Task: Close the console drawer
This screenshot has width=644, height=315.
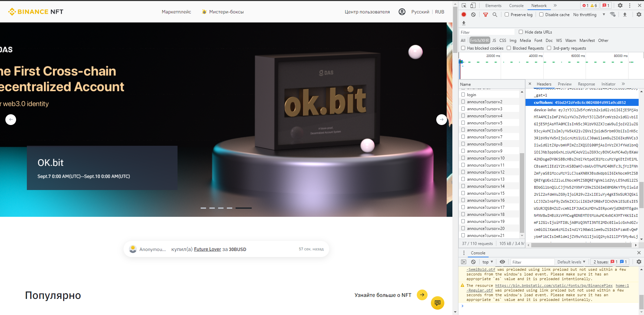Action: (639, 253)
